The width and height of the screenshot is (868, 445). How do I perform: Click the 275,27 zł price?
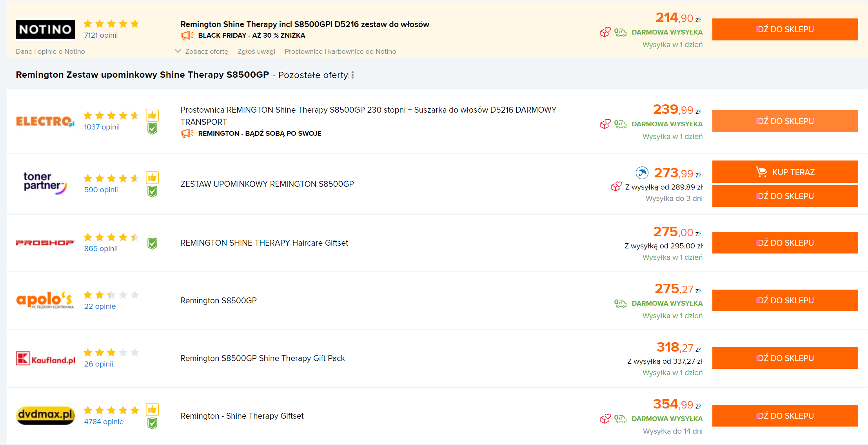pyautogui.click(x=678, y=289)
